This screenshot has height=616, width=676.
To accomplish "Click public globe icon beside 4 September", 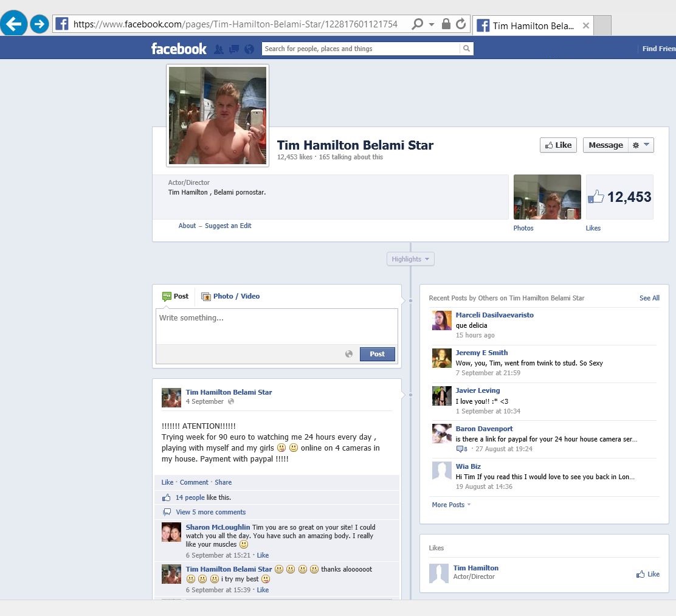I will pyautogui.click(x=231, y=401).
